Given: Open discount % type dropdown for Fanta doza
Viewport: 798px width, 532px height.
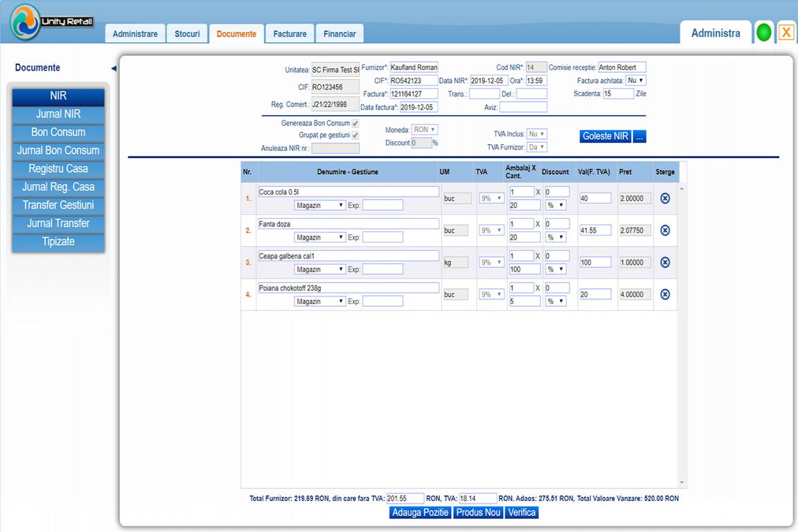Looking at the screenshot, I should tap(556, 237).
